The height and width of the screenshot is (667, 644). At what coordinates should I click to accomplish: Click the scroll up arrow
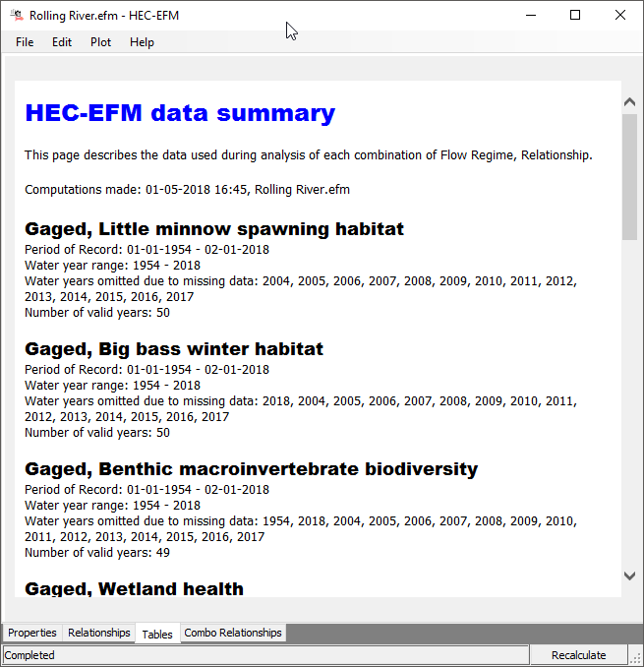click(629, 102)
